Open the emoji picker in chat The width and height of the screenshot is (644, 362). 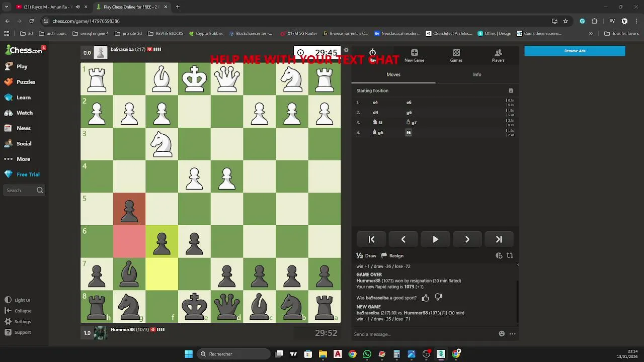click(502, 334)
